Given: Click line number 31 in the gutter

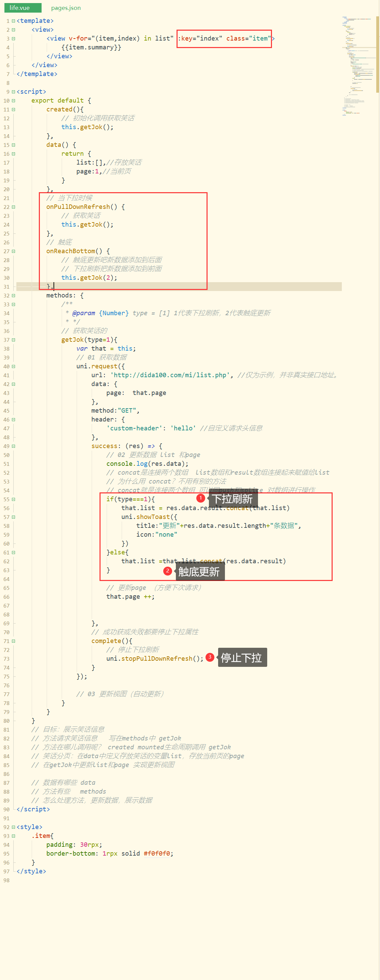Looking at the screenshot, I should (x=6, y=287).
